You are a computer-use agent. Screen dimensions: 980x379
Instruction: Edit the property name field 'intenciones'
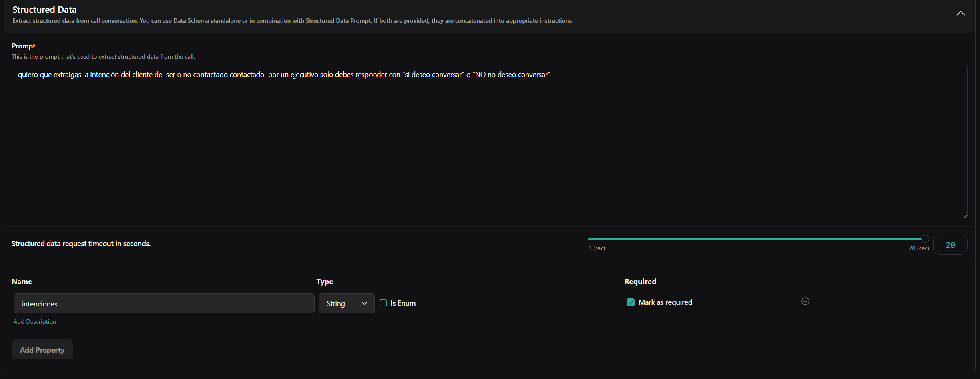coord(164,303)
